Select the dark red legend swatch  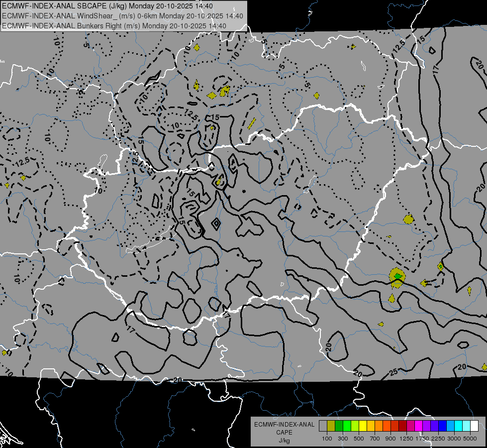click(403, 426)
